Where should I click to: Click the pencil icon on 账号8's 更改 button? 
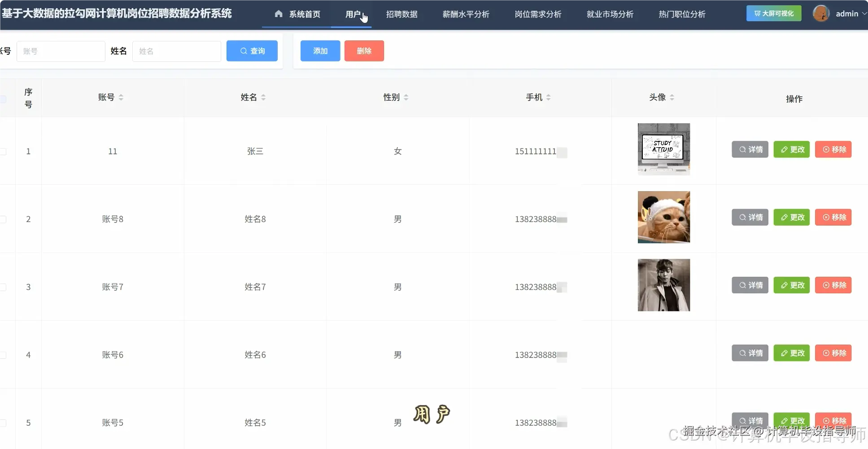tap(784, 217)
